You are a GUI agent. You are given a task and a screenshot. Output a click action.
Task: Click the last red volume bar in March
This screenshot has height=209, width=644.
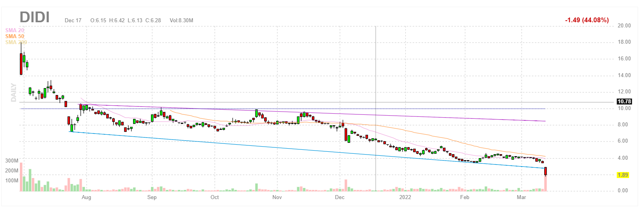point(546,183)
